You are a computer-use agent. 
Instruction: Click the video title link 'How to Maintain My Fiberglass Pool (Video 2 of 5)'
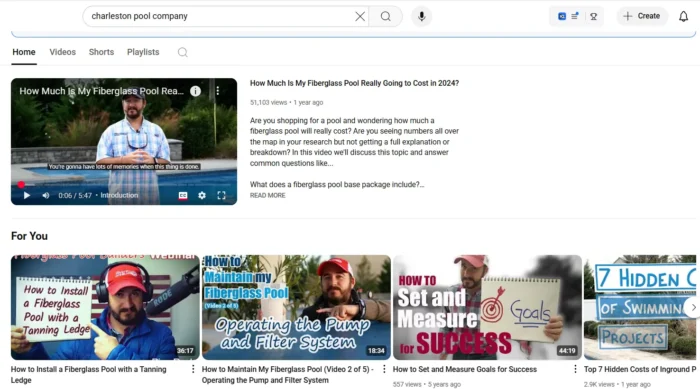pyautogui.click(x=288, y=375)
